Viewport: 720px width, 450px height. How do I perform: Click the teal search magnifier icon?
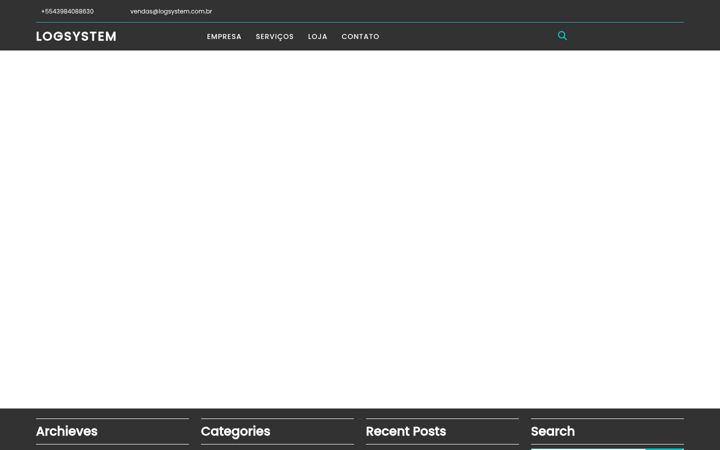(x=562, y=35)
